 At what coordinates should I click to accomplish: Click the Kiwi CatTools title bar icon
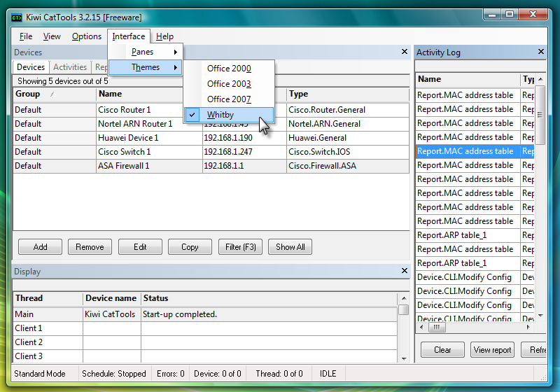click(x=17, y=17)
